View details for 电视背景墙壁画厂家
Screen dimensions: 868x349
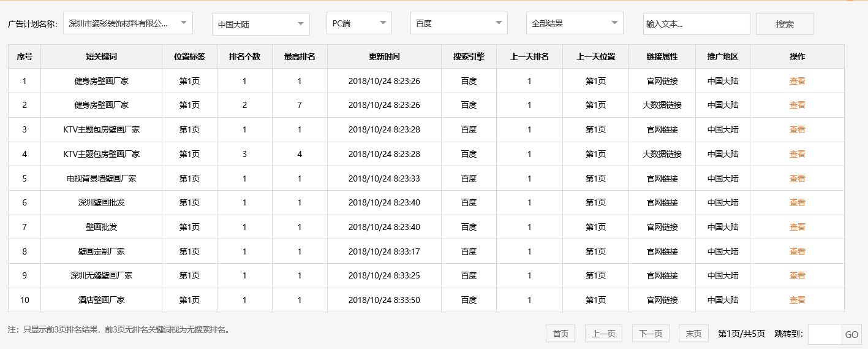pyautogui.click(x=797, y=178)
